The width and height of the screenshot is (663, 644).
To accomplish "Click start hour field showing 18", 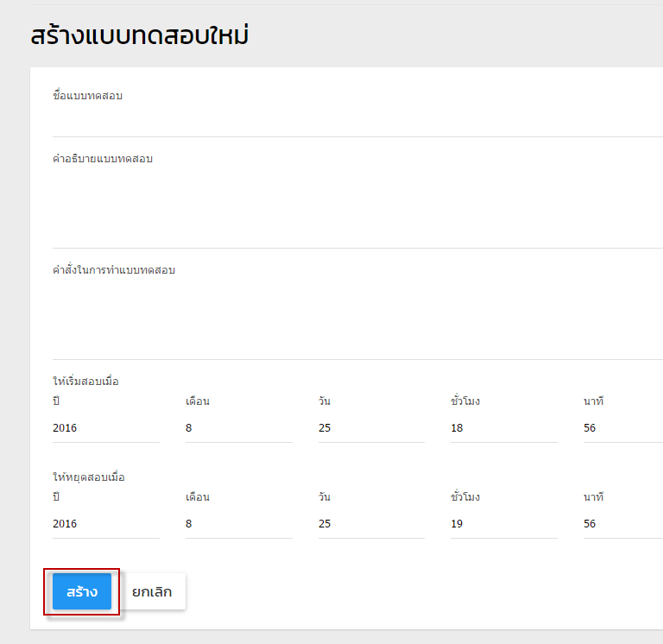I will tap(504, 428).
